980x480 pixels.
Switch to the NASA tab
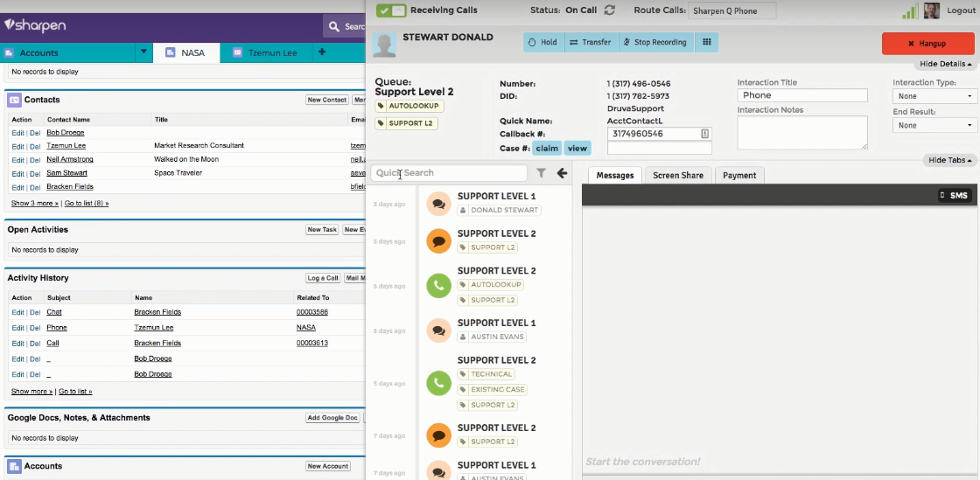pos(186,53)
